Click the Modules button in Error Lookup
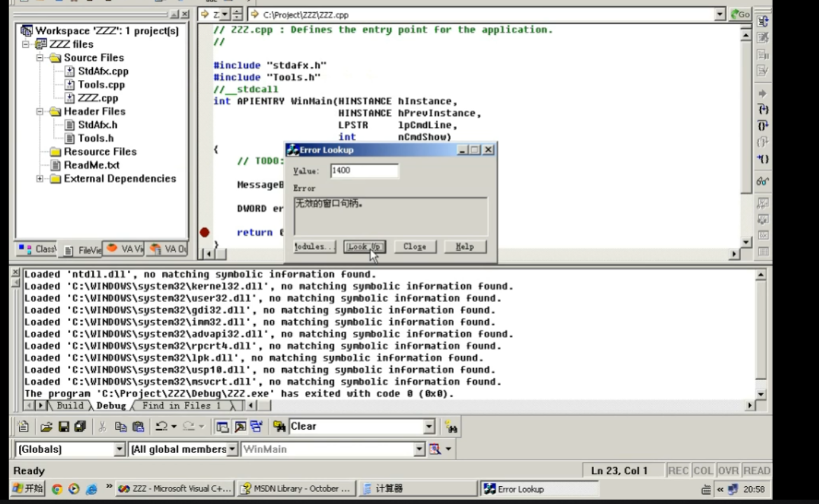The image size is (819, 504). pyautogui.click(x=314, y=247)
